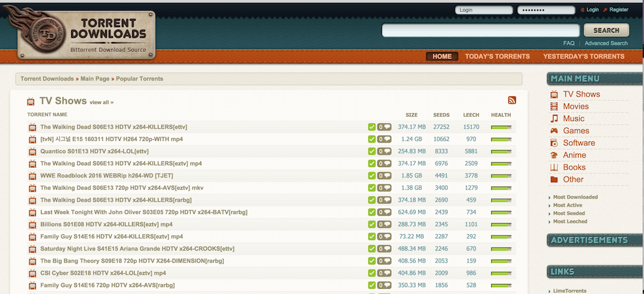
Task: Click the Login username field
Action: tap(484, 10)
